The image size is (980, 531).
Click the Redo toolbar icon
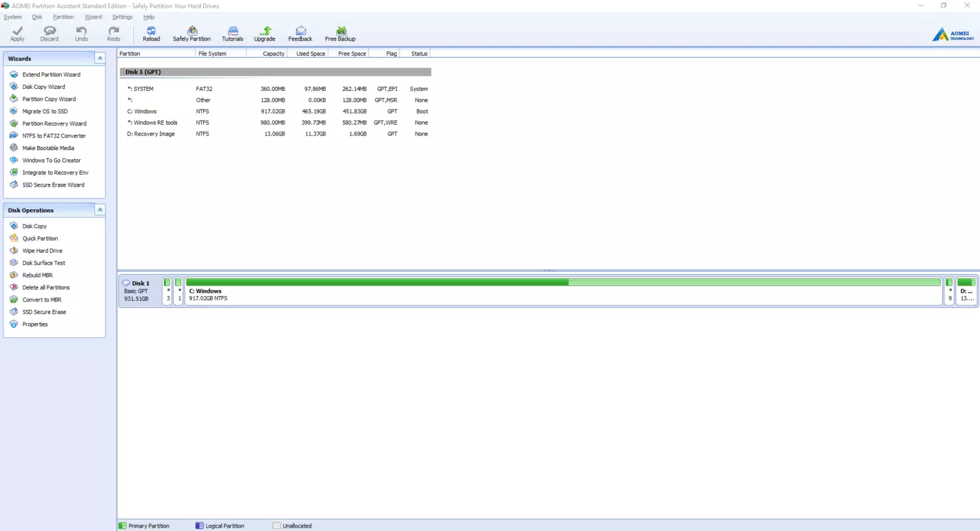(113, 34)
